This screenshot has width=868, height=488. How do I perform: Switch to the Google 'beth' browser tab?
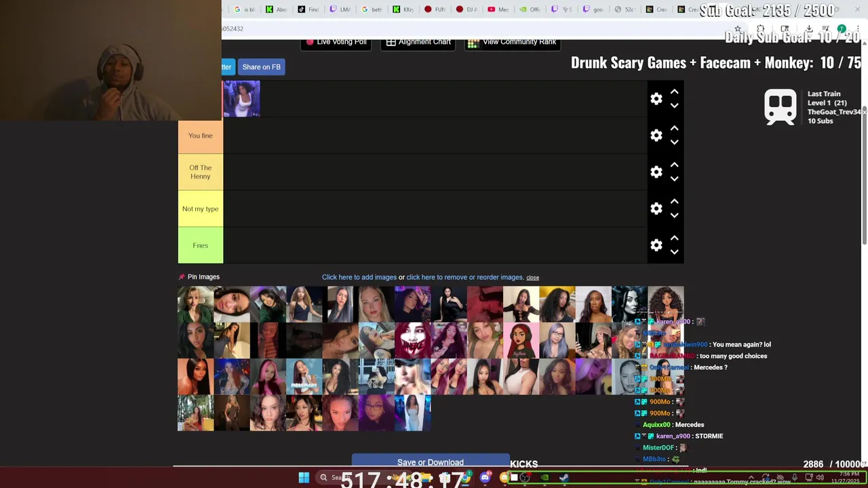(372, 9)
